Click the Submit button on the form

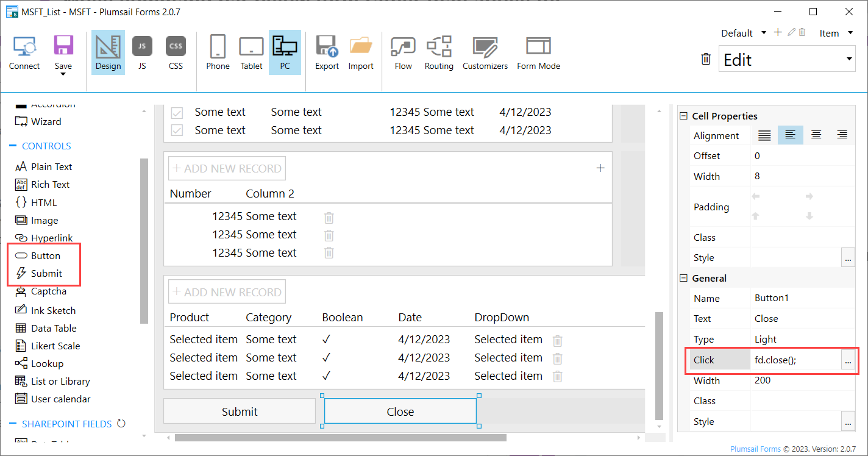point(240,411)
